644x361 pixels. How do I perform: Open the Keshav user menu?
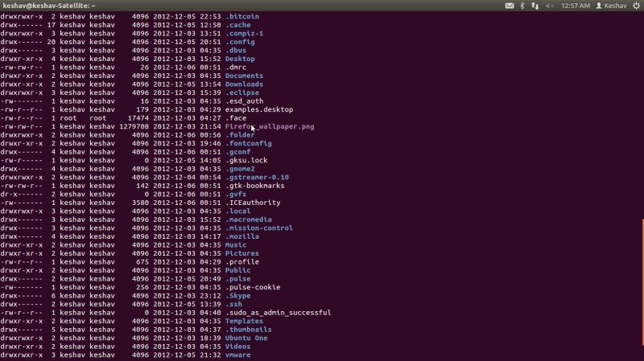tap(611, 6)
